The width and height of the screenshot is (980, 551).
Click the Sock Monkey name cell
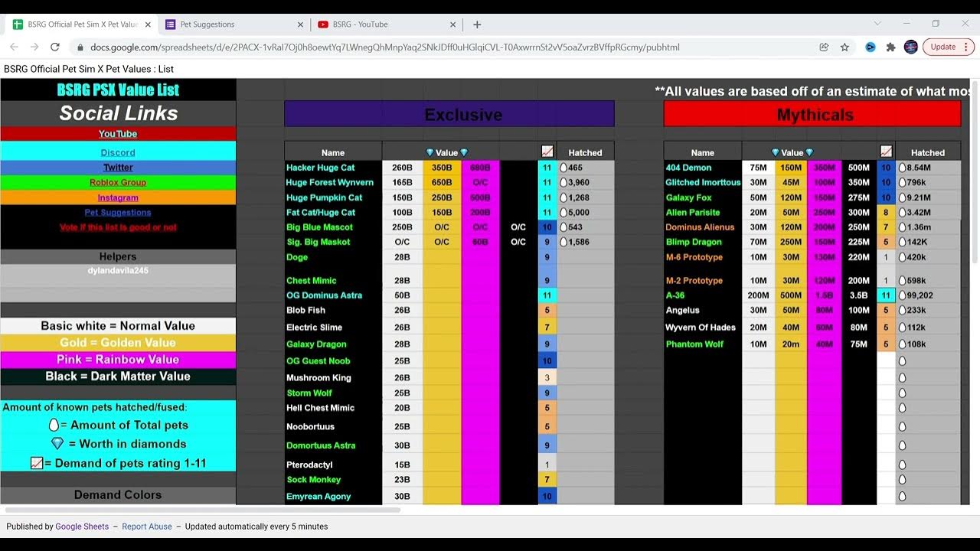(333, 480)
